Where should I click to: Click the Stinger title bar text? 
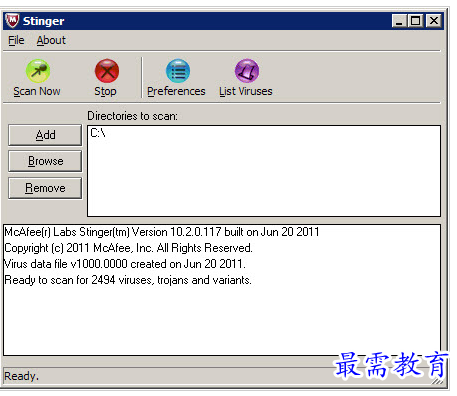coord(43,21)
